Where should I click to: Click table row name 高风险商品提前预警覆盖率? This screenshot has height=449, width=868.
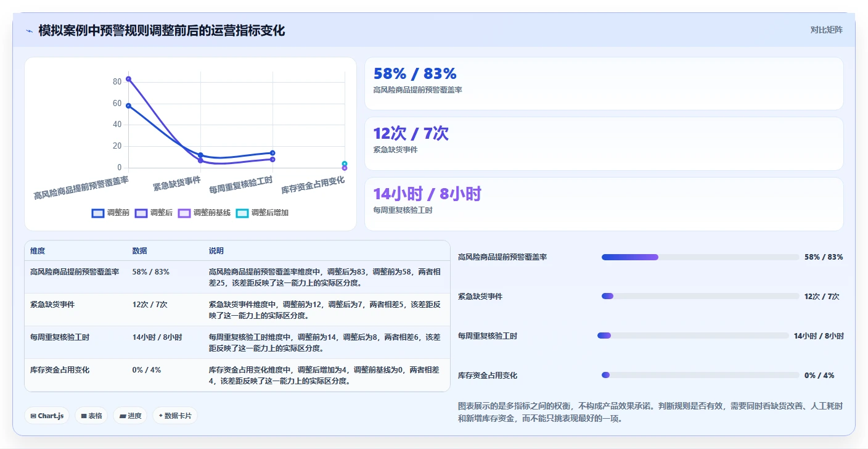[x=75, y=272]
